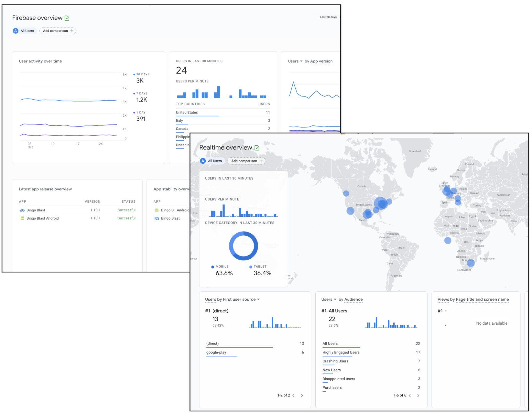The width and height of the screenshot is (532, 417).
Task: Click the Mobile segment legend dot
Action: coord(213,267)
